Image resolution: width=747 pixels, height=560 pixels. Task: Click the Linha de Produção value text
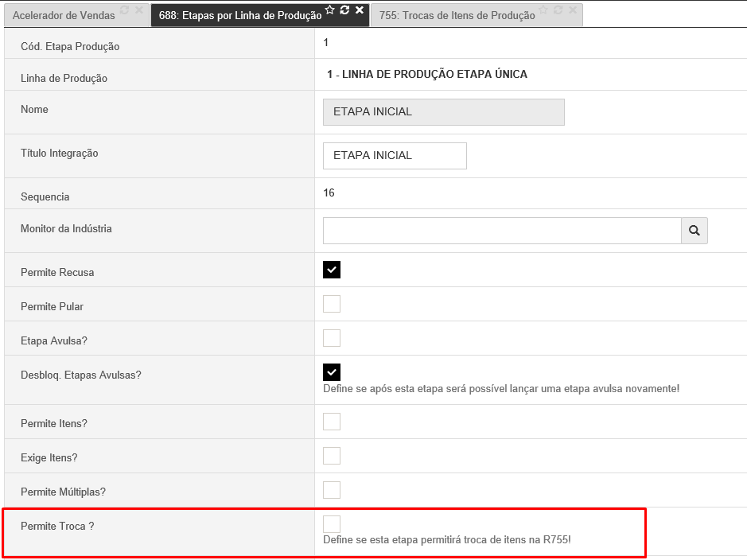click(427, 74)
